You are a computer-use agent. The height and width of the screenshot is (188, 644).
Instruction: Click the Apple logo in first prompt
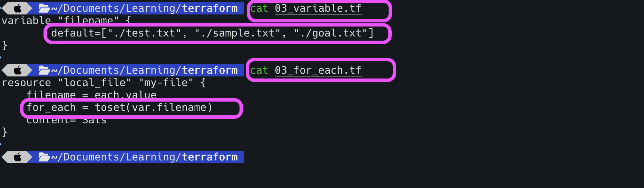[18, 8]
